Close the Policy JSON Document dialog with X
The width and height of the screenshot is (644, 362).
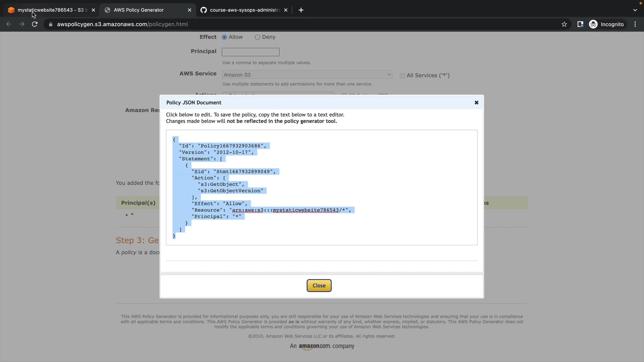(476, 103)
